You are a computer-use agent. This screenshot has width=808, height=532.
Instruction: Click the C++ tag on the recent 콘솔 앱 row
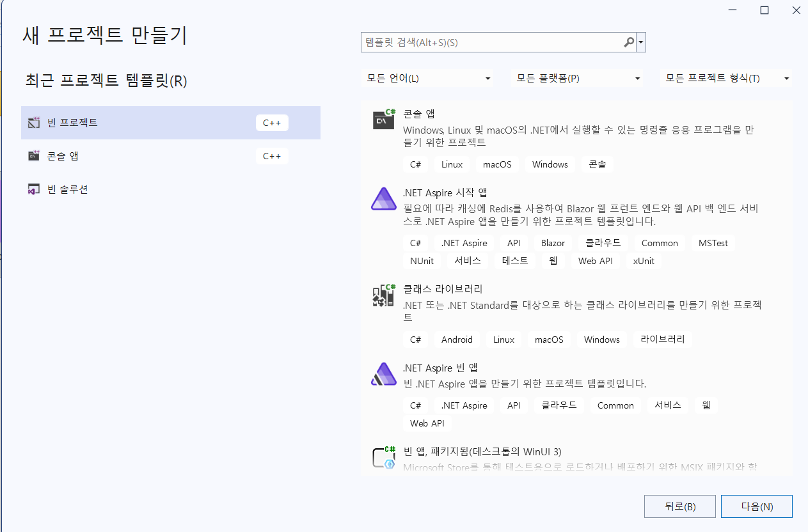click(x=272, y=156)
